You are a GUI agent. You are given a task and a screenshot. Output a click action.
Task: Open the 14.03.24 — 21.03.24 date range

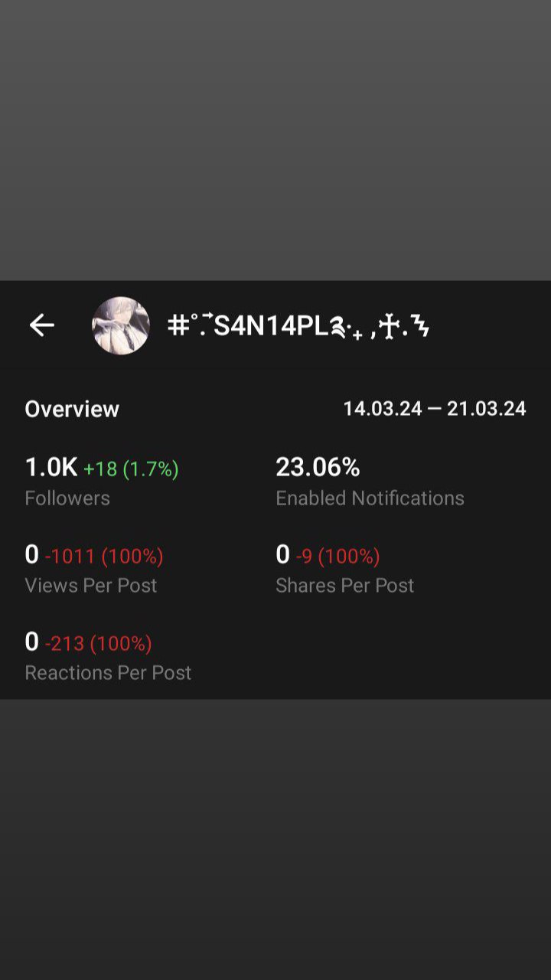pyautogui.click(x=435, y=409)
